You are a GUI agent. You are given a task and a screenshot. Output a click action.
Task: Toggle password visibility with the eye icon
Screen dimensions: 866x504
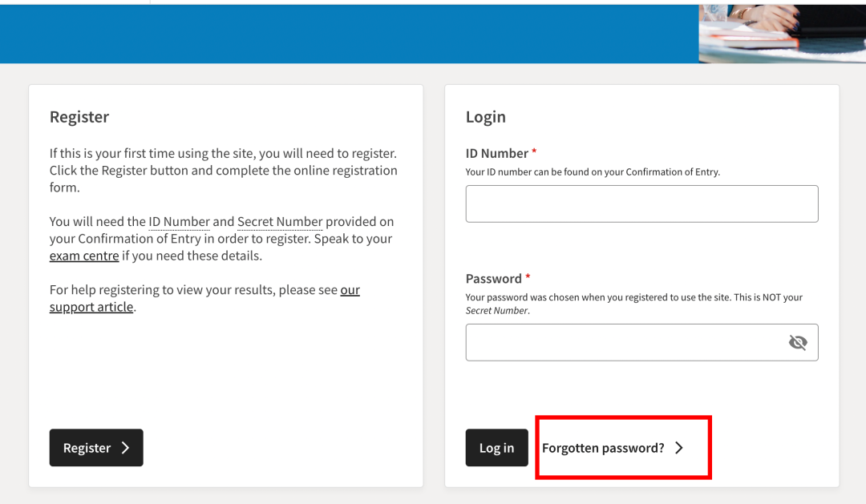pyautogui.click(x=798, y=342)
